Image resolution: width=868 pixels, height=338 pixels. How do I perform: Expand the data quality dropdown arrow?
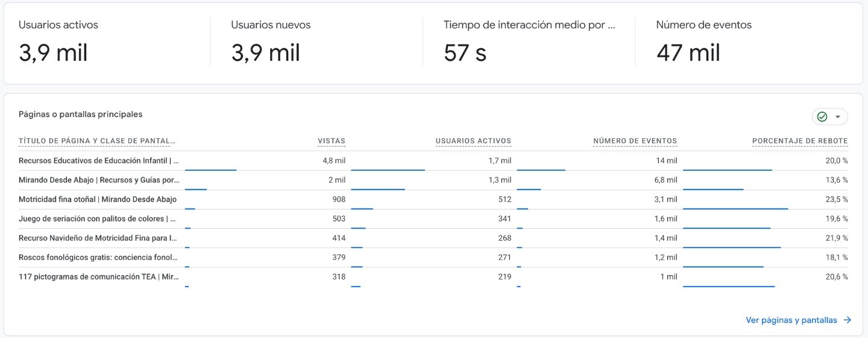point(837,116)
